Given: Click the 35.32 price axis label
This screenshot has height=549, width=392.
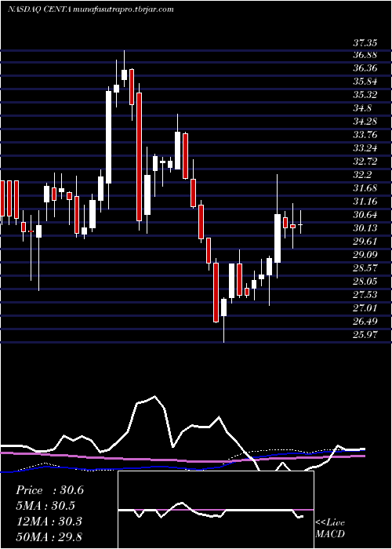Looking at the screenshot, I should [x=365, y=95].
